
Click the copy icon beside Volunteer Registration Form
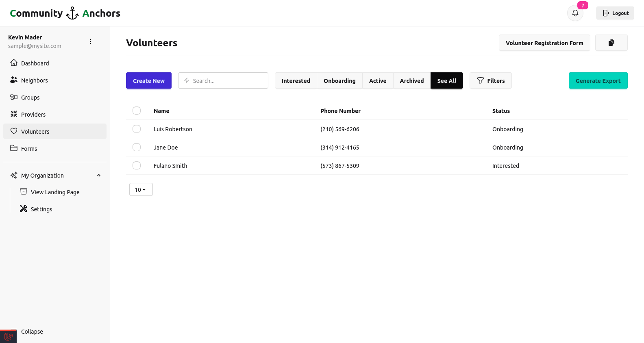point(611,43)
